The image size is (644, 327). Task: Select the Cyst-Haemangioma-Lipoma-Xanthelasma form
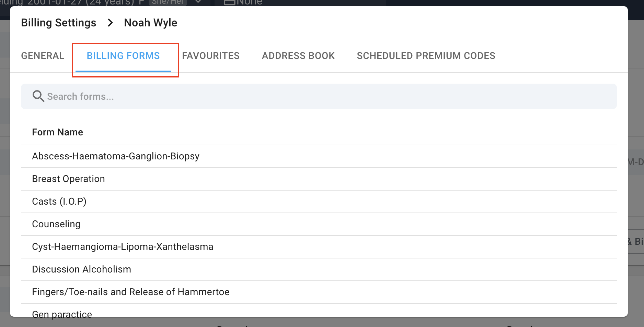coord(123,246)
